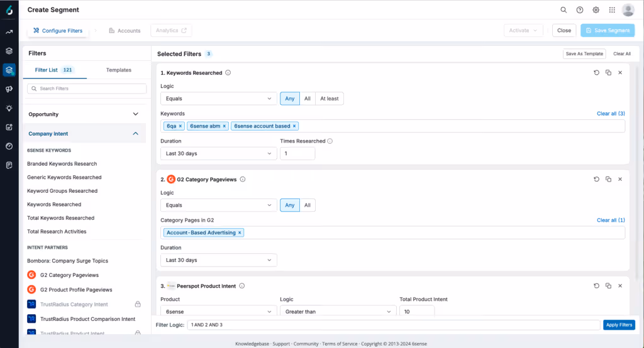
Task: Duplicate the Keywords Researched filter
Action: [x=608, y=73]
